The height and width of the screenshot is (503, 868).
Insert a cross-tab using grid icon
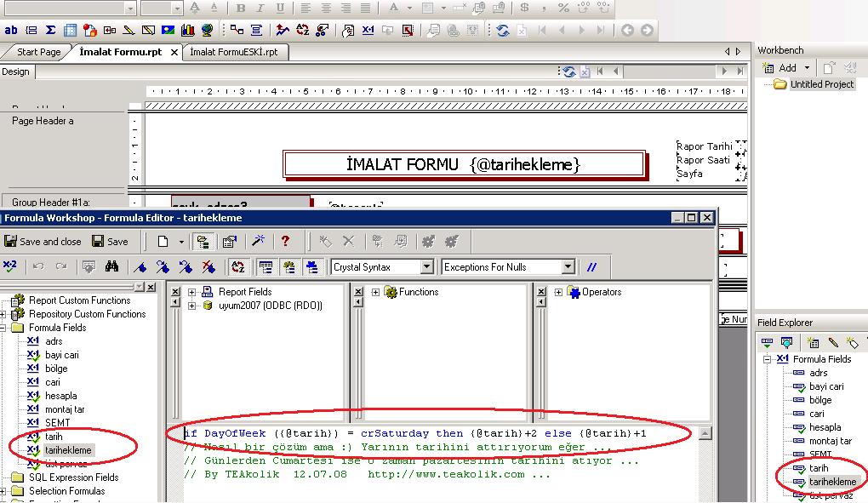pos(71,30)
